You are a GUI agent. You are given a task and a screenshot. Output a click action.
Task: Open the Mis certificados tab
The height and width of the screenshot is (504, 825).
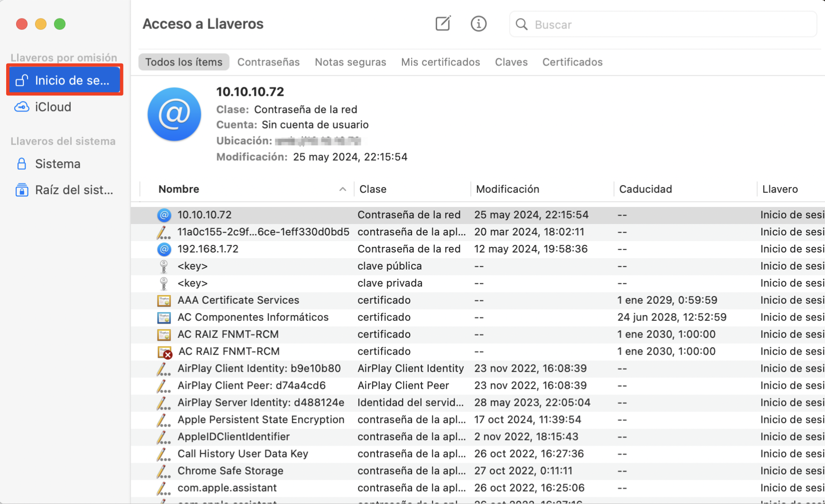440,62
